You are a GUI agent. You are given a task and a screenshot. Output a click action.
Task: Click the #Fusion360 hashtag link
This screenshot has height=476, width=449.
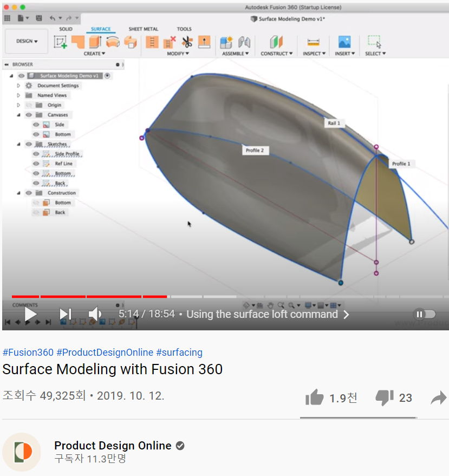coord(28,352)
